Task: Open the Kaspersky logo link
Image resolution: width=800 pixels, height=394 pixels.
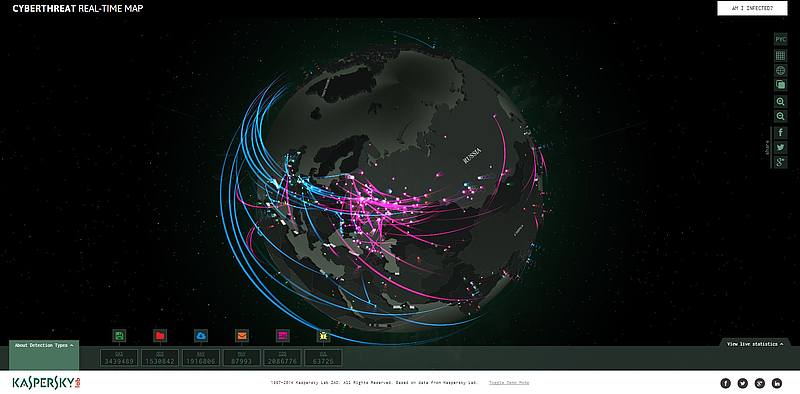Action: pyautogui.click(x=46, y=383)
